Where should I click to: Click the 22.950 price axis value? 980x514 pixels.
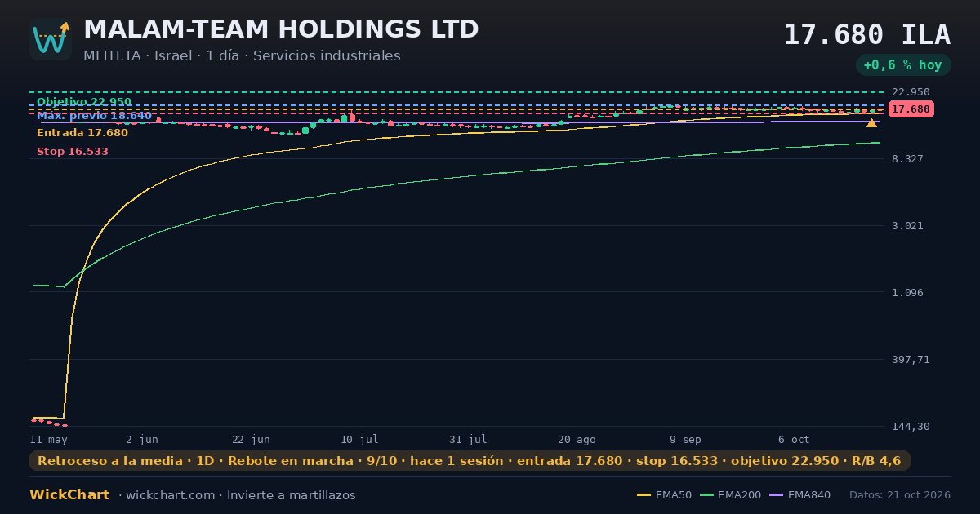911,92
